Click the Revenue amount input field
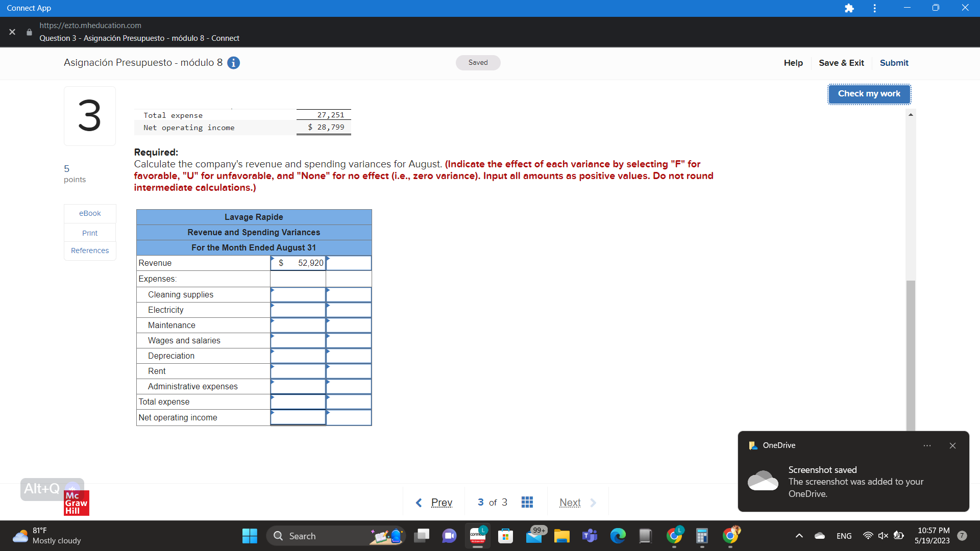Image resolution: width=980 pixels, height=551 pixels. point(298,263)
